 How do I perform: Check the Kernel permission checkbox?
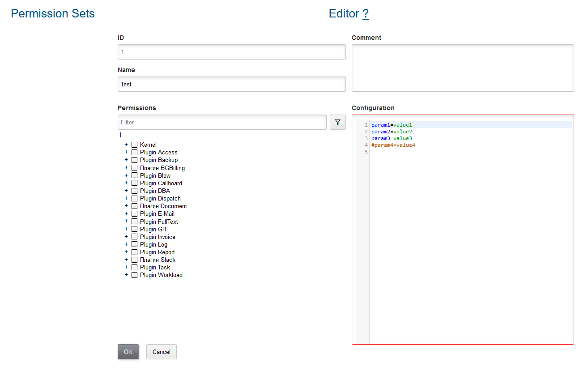(x=134, y=145)
